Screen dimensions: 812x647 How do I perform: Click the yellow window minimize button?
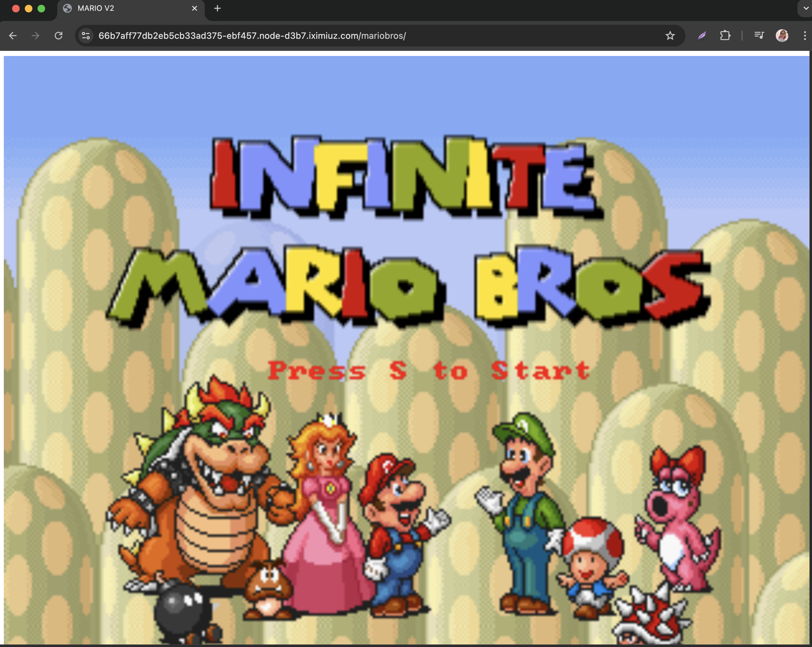(x=29, y=8)
